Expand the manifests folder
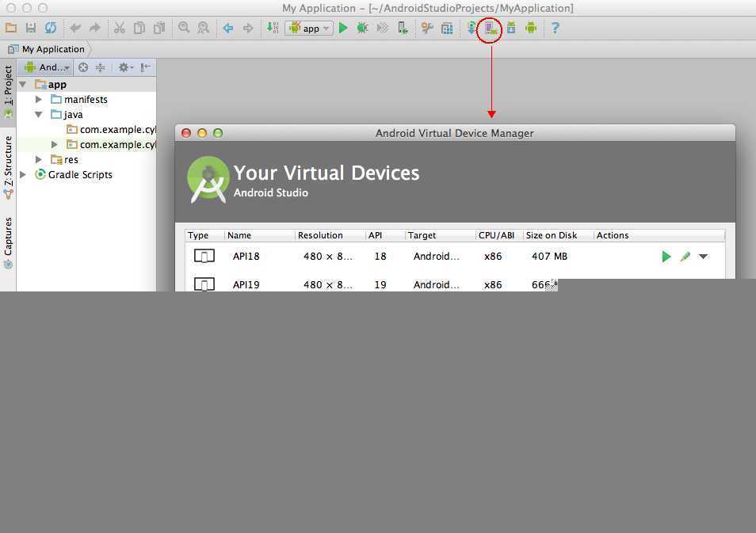 click(x=39, y=99)
